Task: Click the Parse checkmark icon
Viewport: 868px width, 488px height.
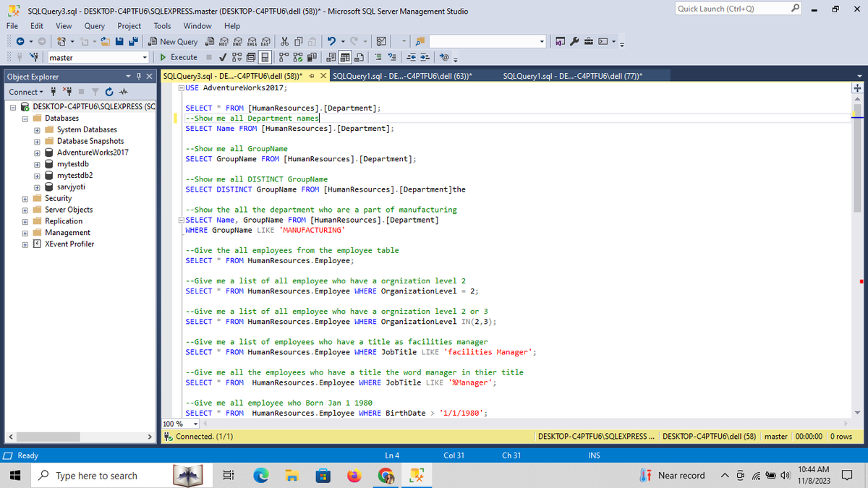Action: click(223, 57)
